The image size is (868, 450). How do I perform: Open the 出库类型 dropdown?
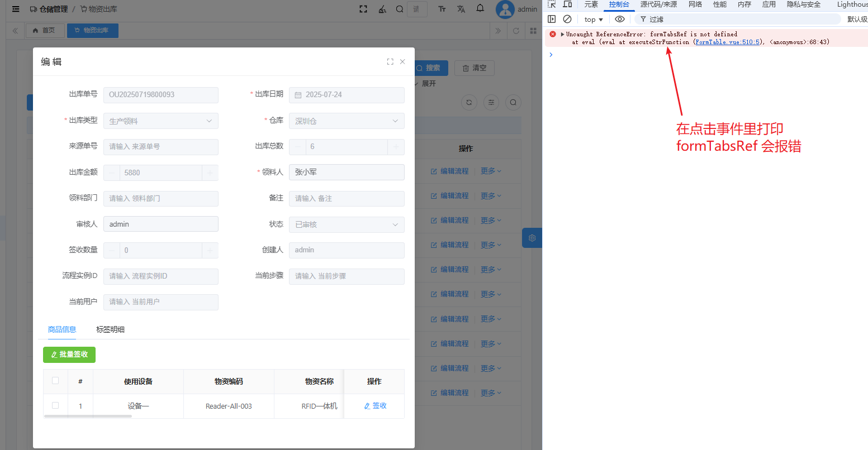pyautogui.click(x=161, y=121)
